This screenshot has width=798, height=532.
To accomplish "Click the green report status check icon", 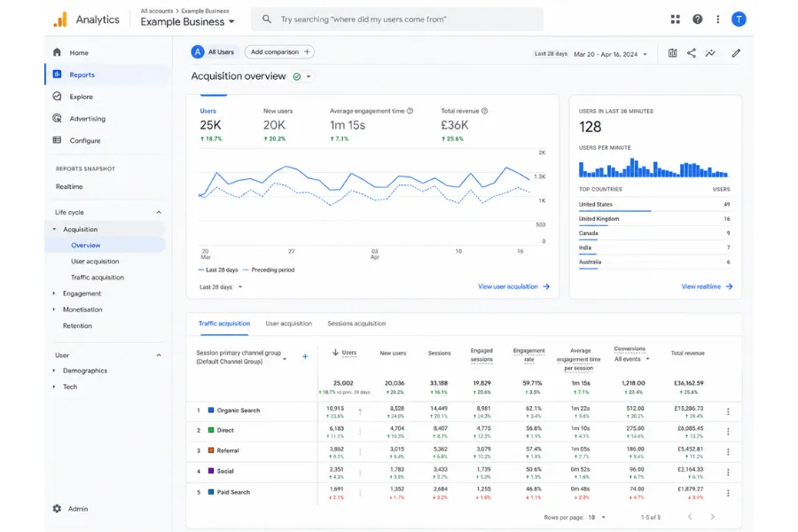I will 297,76.
